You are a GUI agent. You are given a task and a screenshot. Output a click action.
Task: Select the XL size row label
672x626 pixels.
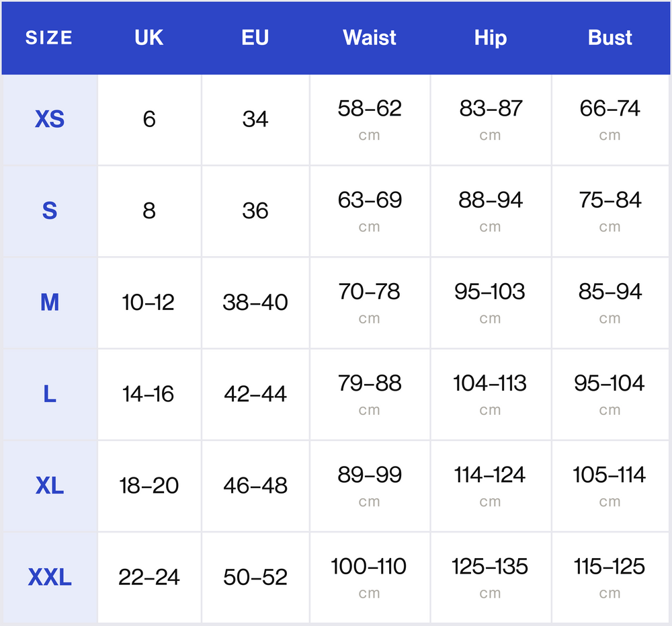pos(50,485)
